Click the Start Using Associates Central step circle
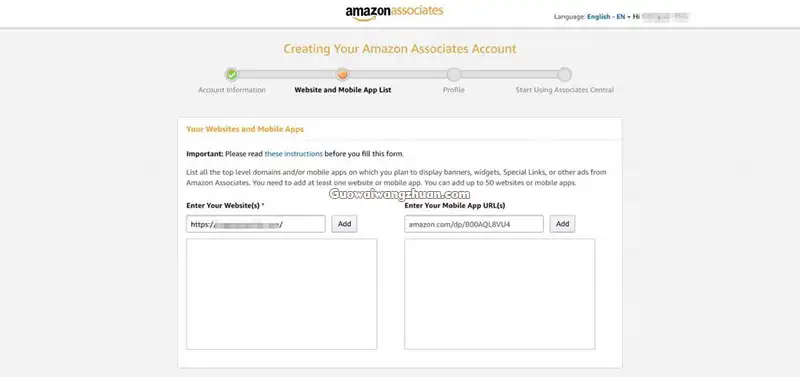This screenshot has height=377, width=800. [x=564, y=74]
